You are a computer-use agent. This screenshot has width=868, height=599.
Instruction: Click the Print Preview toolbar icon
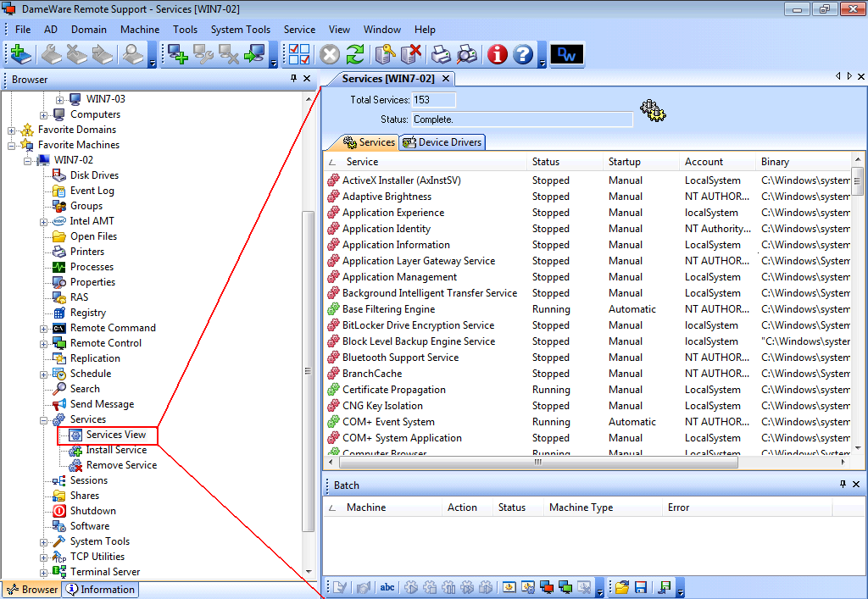click(x=467, y=54)
